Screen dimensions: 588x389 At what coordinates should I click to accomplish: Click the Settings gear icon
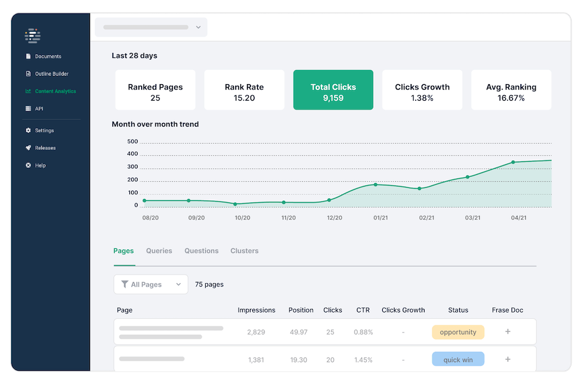28,130
